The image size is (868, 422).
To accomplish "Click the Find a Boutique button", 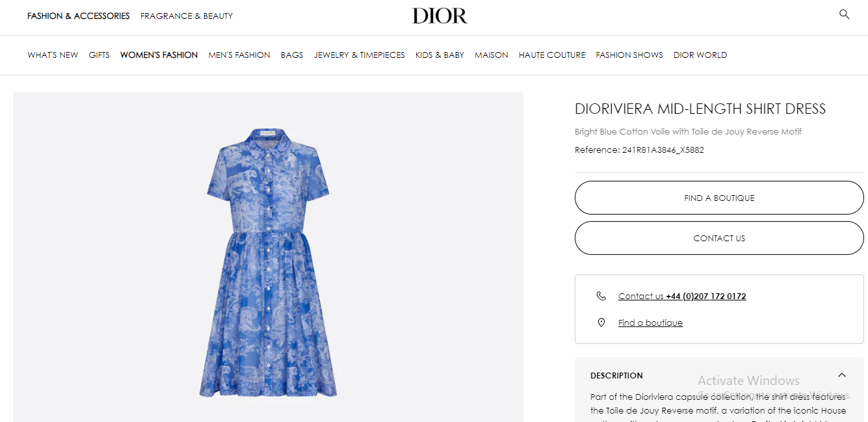I will coord(719,198).
